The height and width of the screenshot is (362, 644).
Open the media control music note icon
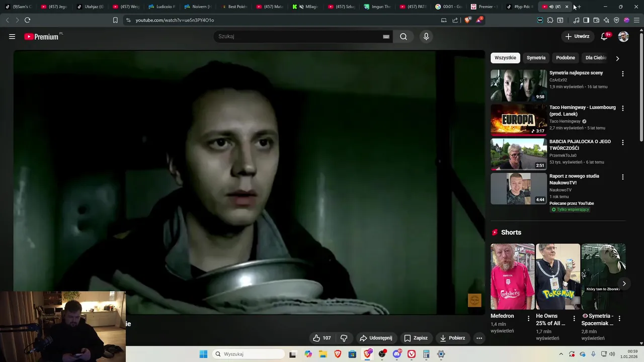(576, 20)
